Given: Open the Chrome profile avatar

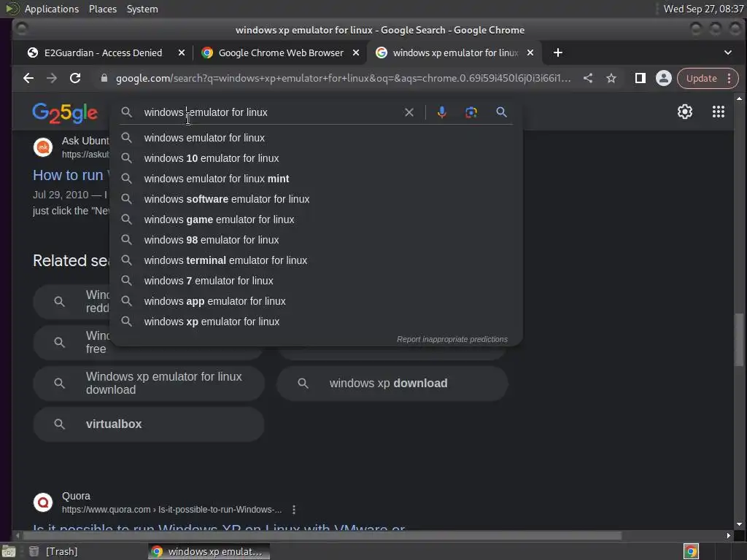Looking at the screenshot, I should tap(663, 78).
